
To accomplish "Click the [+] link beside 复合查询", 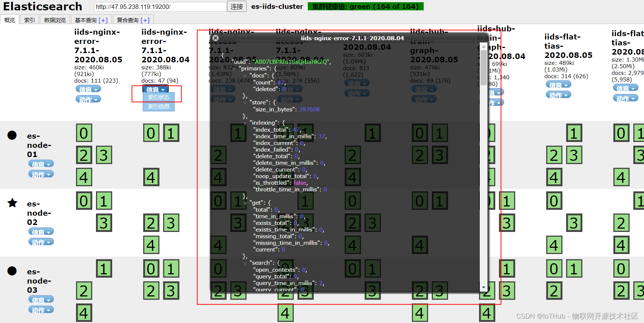I will [145, 20].
